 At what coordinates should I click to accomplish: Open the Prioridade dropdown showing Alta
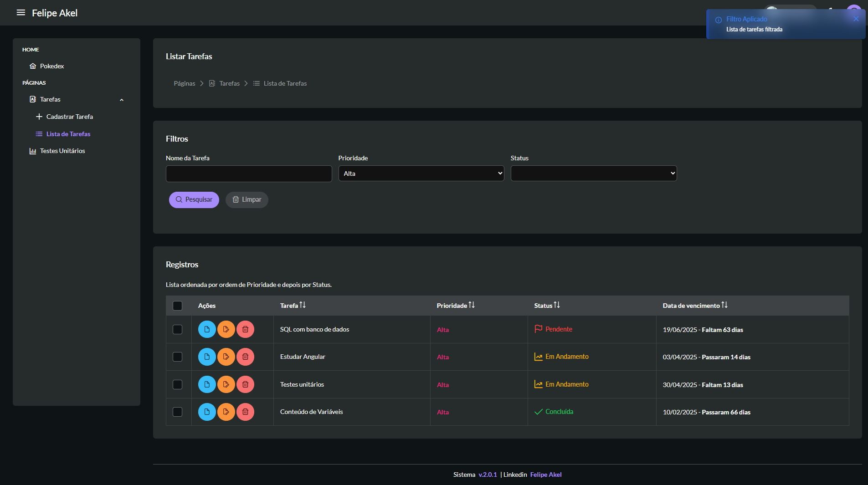(421, 174)
